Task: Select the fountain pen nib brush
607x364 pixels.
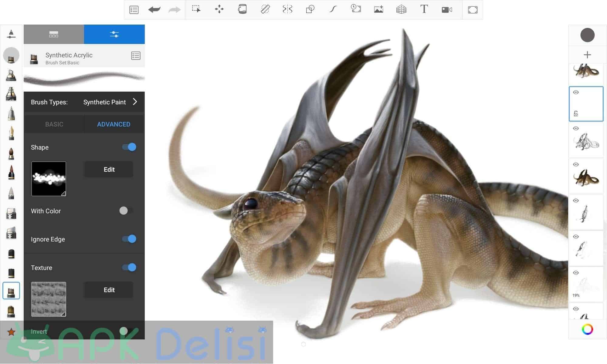Action: coord(11,133)
